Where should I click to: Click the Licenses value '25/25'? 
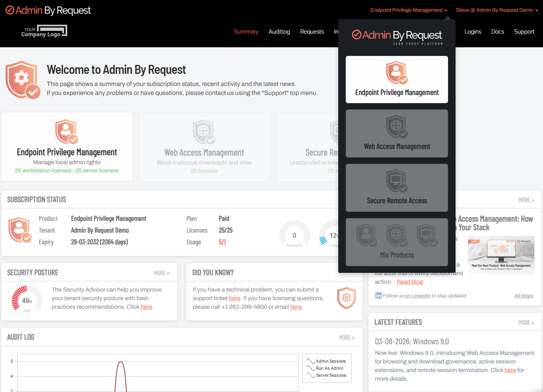[226, 230]
